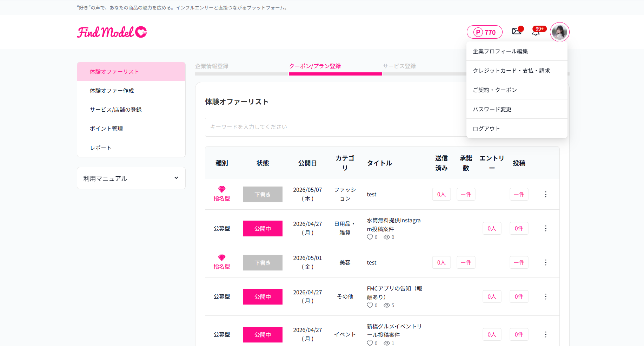
Task: Click the Find Model logo
Action: pyautogui.click(x=112, y=32)
